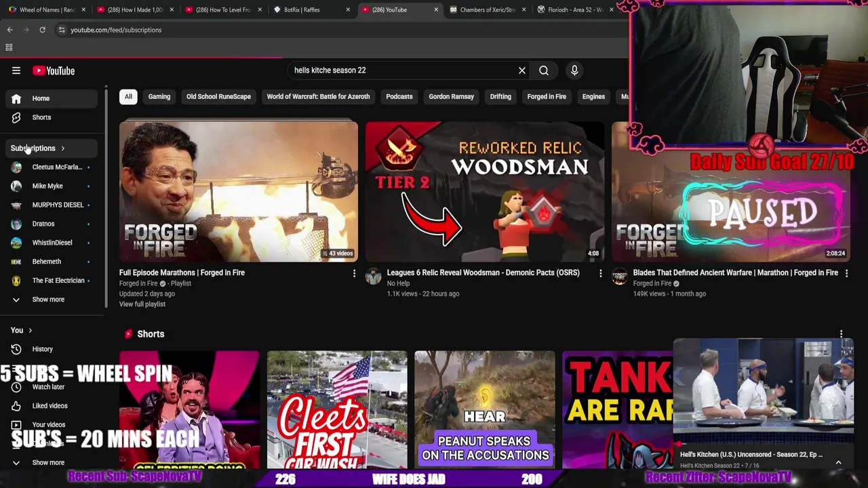
Task: Open MURPHYS DIESEL subscription
Action: point(52,205)
